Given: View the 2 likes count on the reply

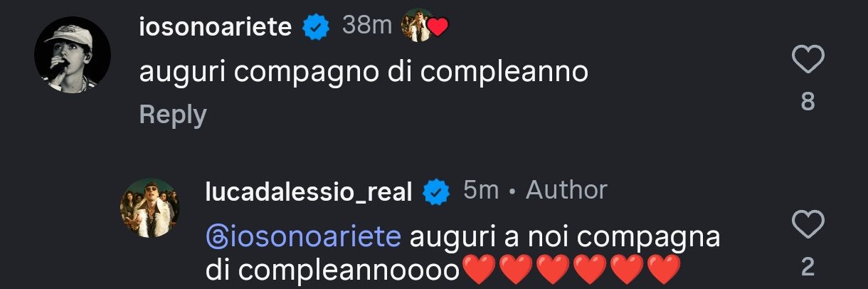Looking at the screenshot, I should pos(808,268).
